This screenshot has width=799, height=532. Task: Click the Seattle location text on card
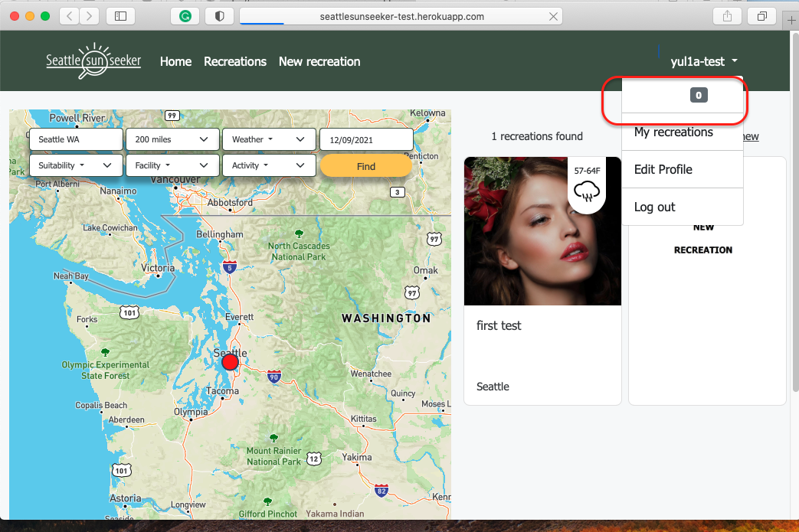[x=493, y=387]
